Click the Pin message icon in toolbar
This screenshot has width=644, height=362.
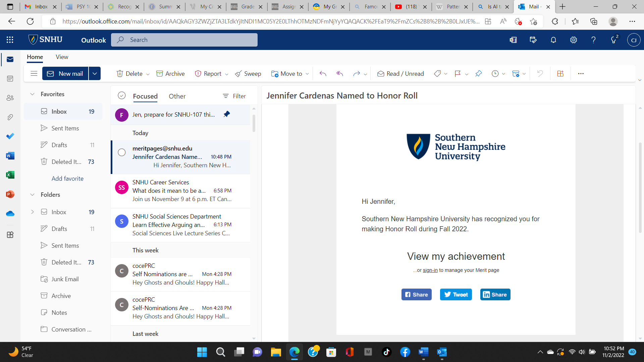point(479,74)
